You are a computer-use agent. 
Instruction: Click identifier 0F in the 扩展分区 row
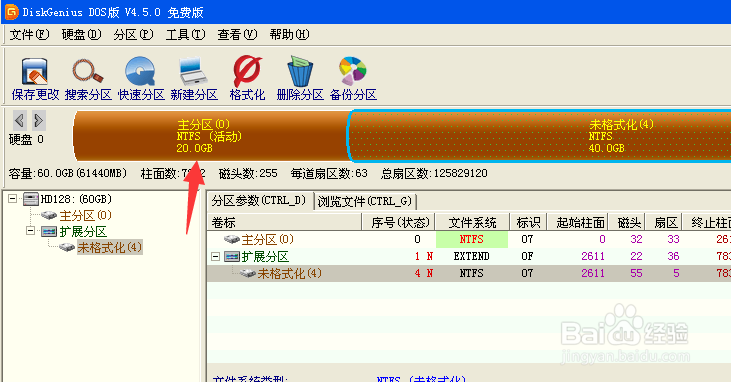(x=527, y=256)
